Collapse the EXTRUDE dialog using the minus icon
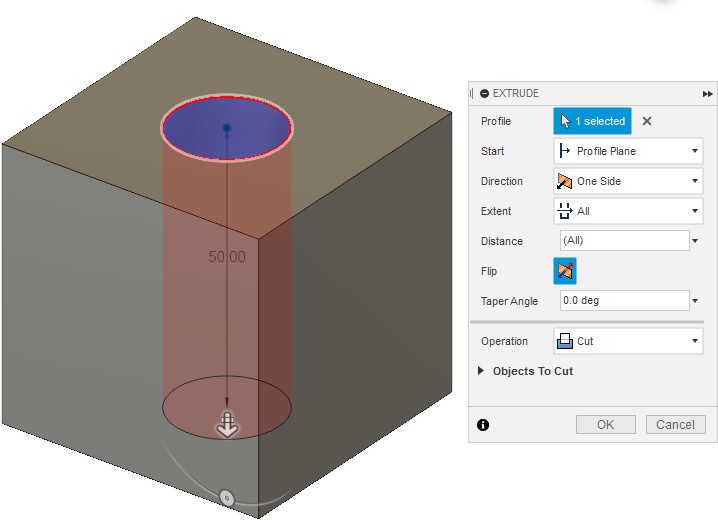Image resolution: width=718 pixels, height=520 pixels. pos(484,93)
